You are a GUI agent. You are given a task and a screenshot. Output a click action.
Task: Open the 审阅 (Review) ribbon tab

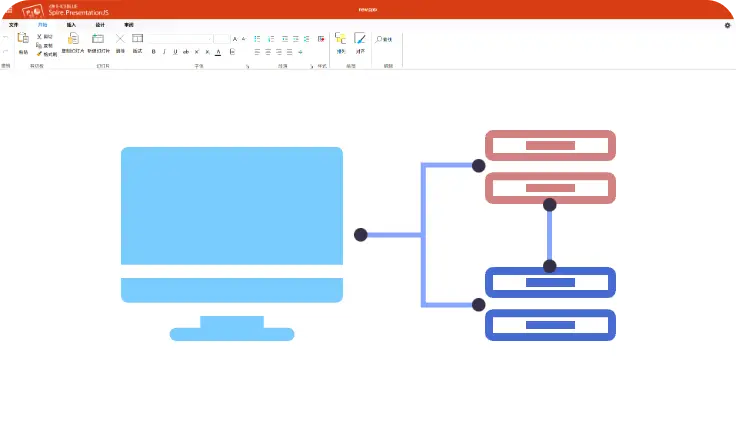[x=129, y=25]
